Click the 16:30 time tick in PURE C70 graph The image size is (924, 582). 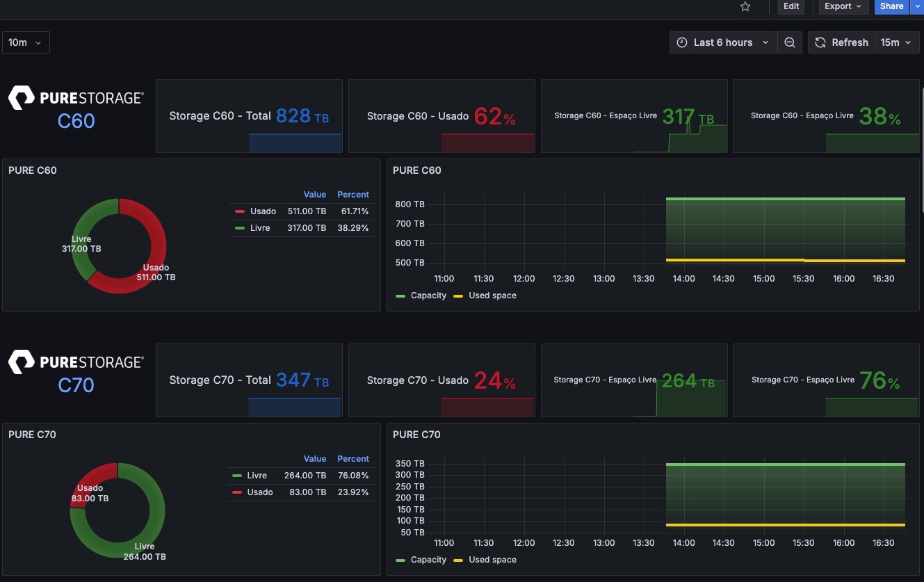[884, 543]
